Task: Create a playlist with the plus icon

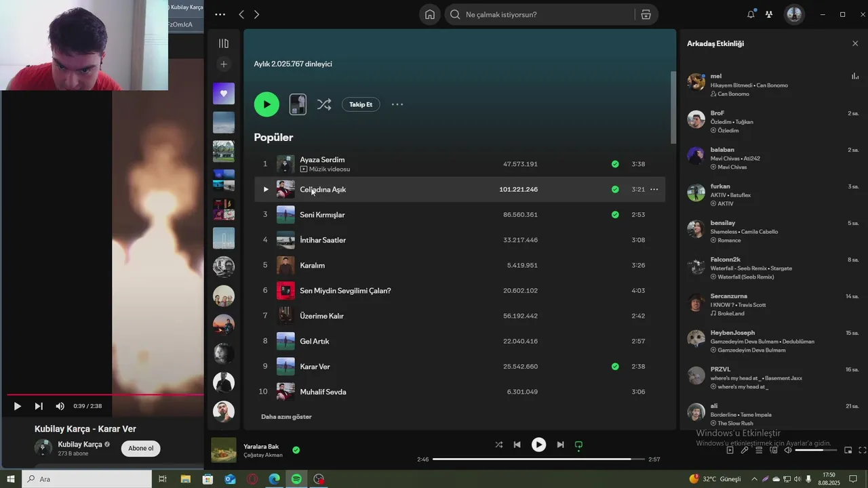Action: [x=224, y=64]
